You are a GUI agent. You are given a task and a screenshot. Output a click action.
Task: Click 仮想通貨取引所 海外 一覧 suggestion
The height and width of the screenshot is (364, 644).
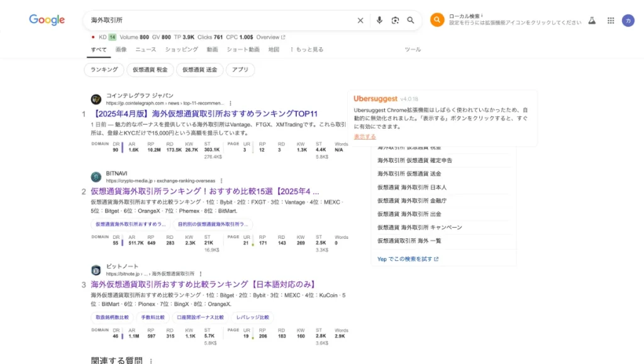click(x=409, y=241)
